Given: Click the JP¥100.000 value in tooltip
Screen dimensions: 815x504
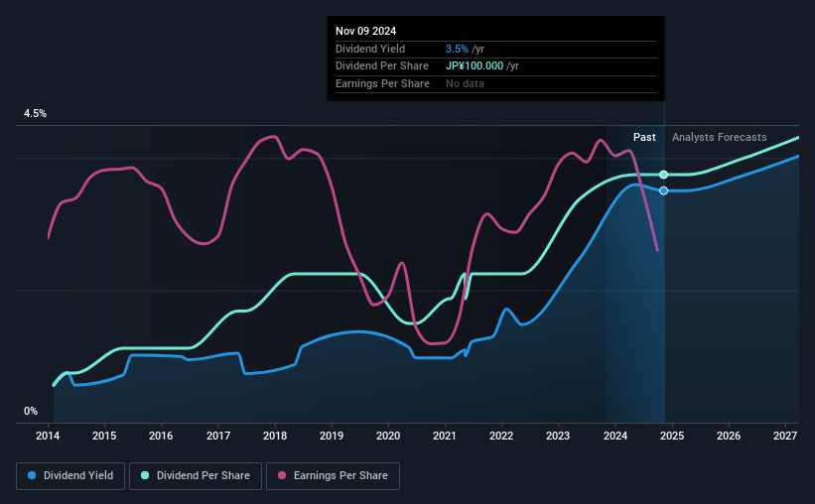Looking at the screenshot, I should [475, 66].
